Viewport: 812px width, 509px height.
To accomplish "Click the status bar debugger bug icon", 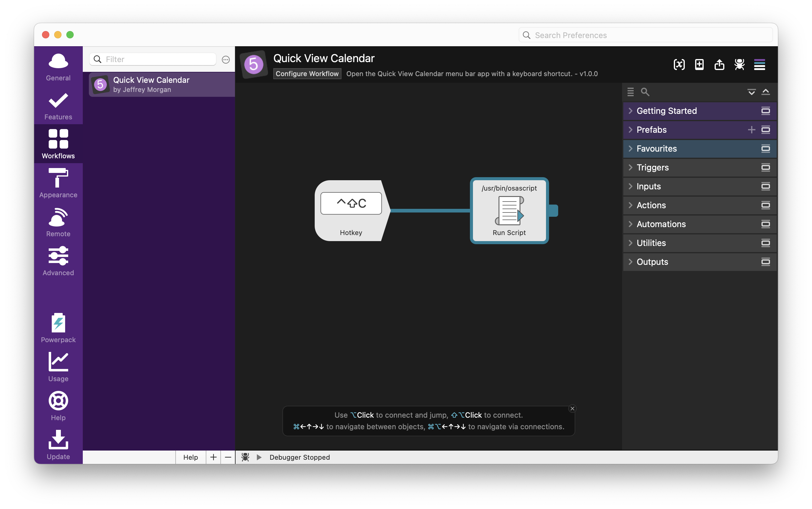I will pos(245,457).
